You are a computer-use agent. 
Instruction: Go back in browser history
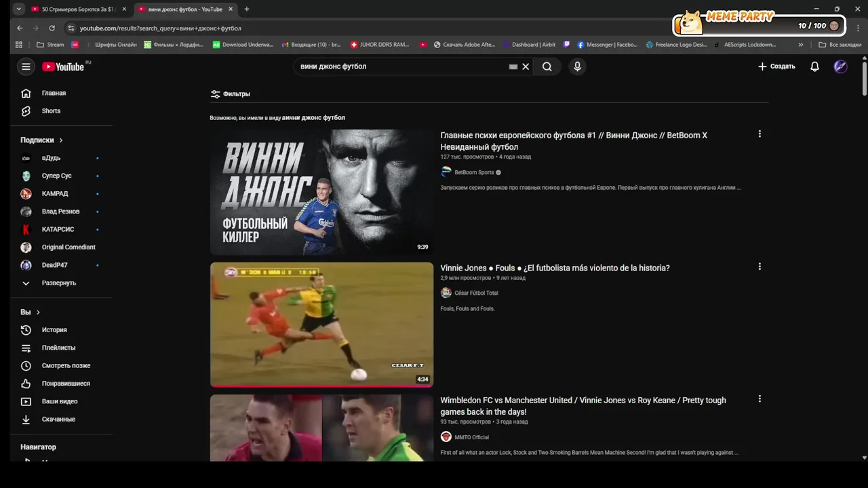[x=20, y=28]
